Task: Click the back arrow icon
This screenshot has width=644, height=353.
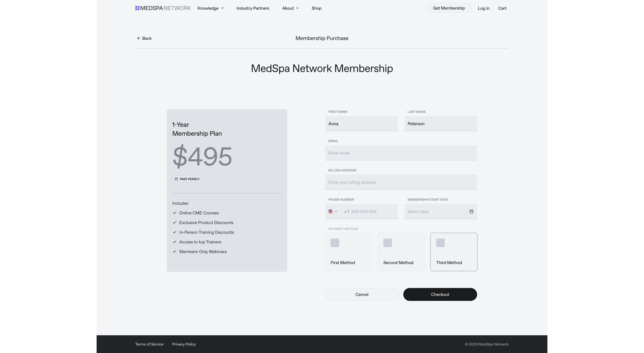Action: (x=139, y=38)
